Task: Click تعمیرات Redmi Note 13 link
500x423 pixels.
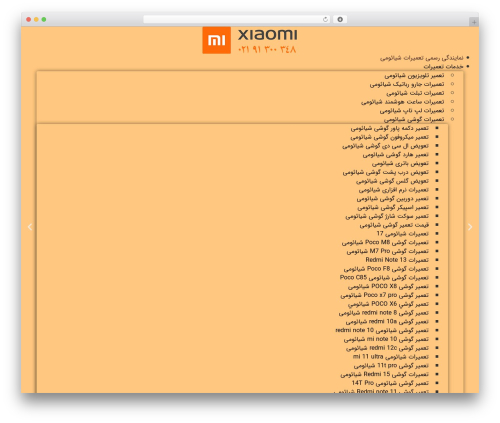Action: [397, 260]
